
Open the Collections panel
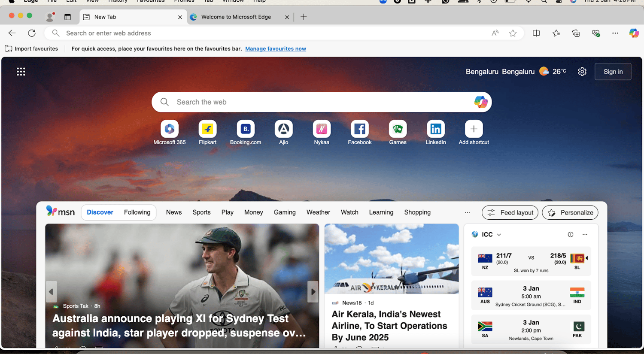point(576,33)
